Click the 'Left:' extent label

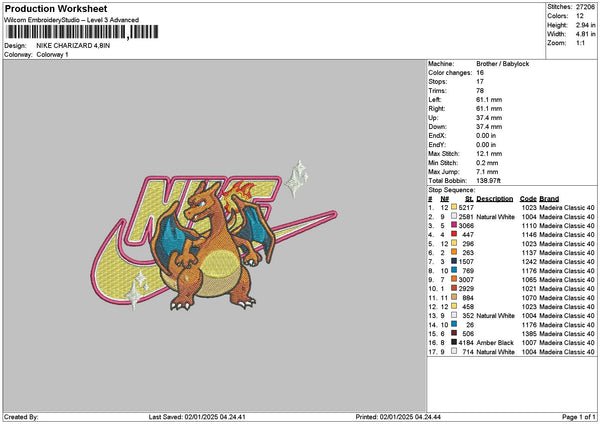coord(435,100)
